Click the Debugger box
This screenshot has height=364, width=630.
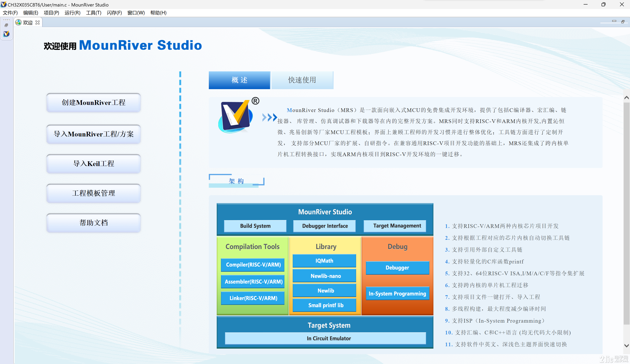pyautogui.click(x=397, y=268)
